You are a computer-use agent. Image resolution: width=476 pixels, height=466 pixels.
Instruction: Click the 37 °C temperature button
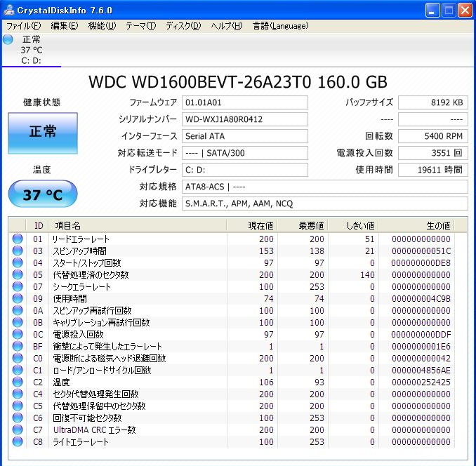click(43, 194)
